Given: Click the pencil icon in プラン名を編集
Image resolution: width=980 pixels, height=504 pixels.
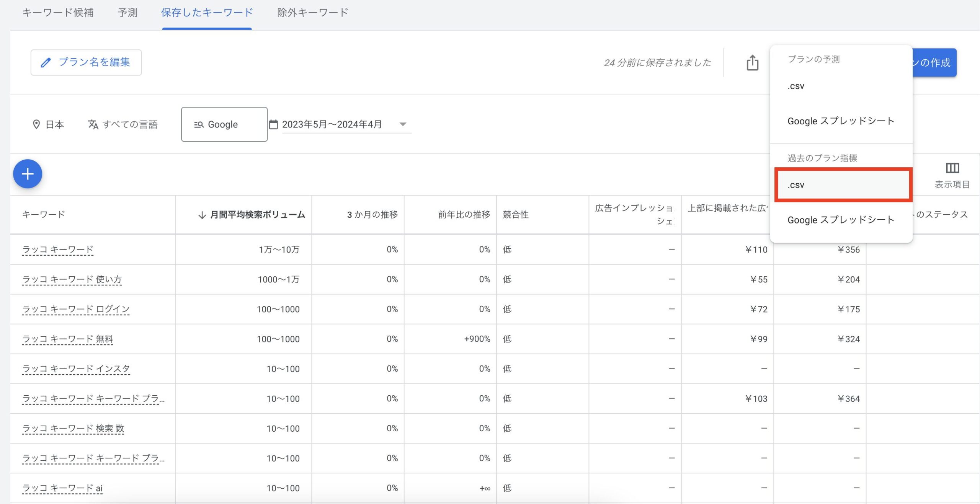Looking at the screenshot, I should point(46,62).
